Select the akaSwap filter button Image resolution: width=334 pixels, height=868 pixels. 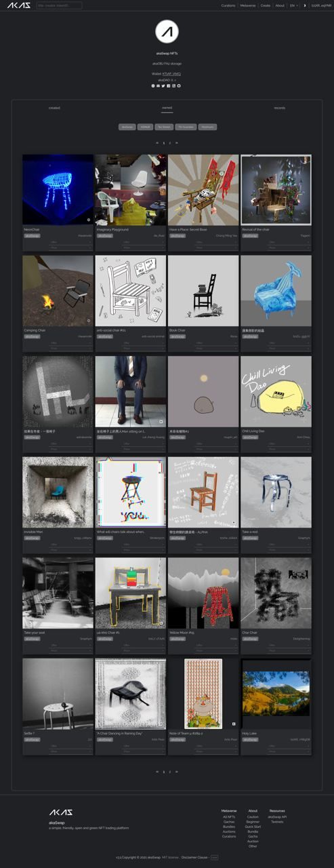[127, 127]
